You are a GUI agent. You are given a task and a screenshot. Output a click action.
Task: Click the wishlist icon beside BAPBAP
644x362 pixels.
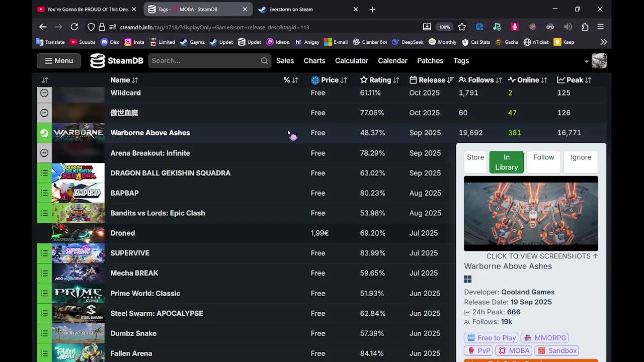(x=44, y=193)
